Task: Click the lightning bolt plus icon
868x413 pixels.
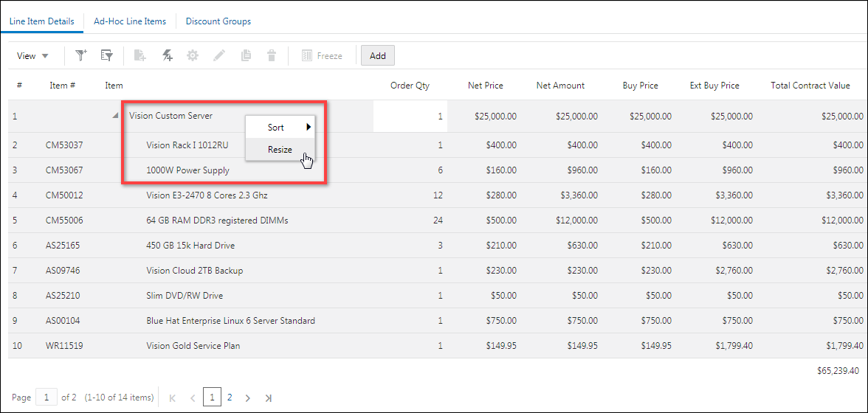Action: click(x=168, y=55)
